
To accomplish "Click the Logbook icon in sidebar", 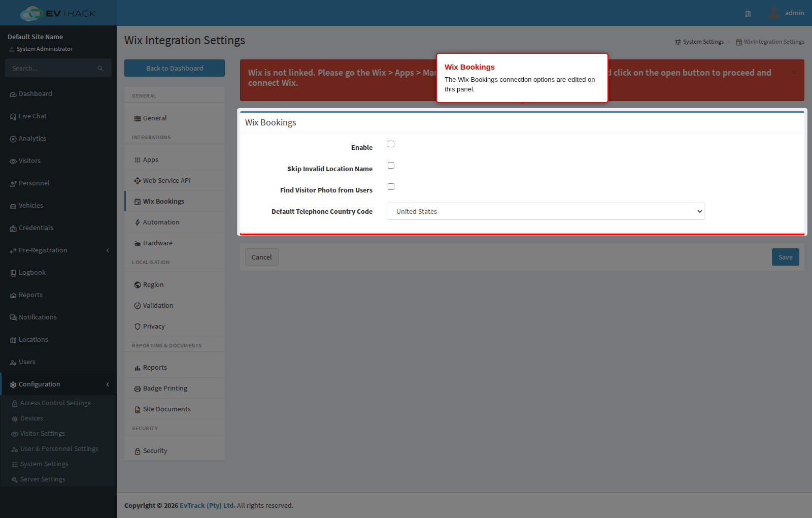I will coord(13,273).
